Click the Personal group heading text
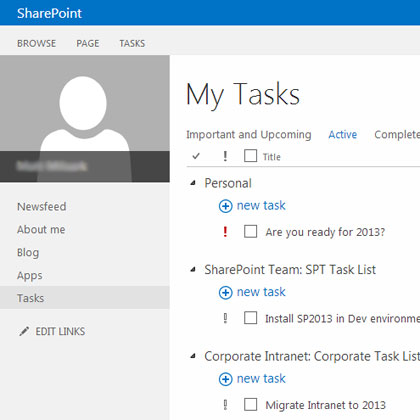This screenshot has height=420, width=420. coord(228,183)
